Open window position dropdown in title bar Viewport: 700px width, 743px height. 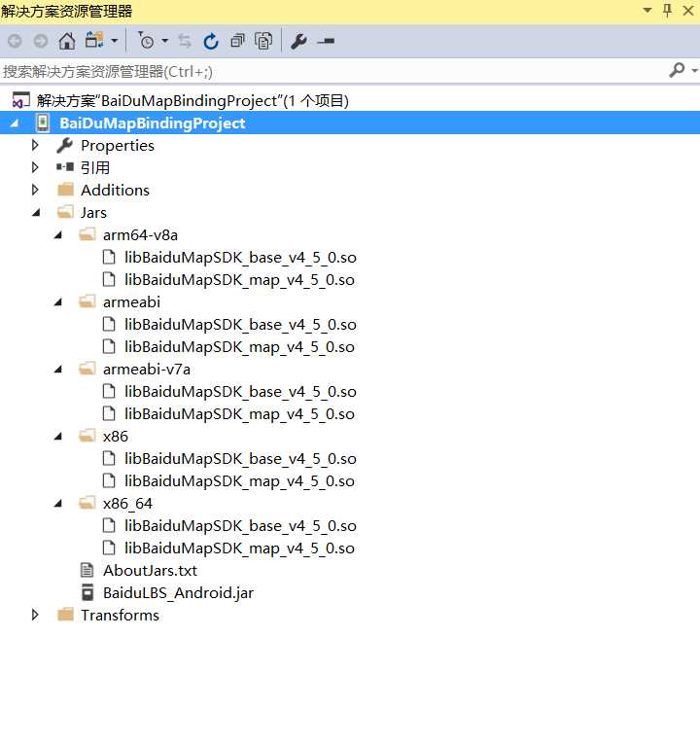point(647,10)
